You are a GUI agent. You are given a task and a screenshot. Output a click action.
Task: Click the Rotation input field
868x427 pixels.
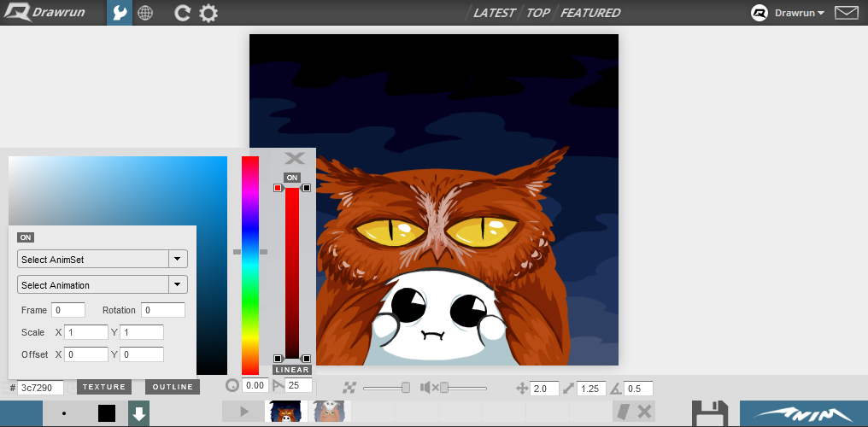tap(162, 310)
